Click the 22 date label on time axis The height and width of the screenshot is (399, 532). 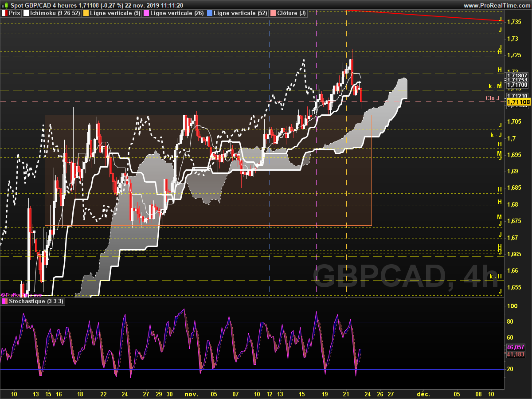(103, 394)
